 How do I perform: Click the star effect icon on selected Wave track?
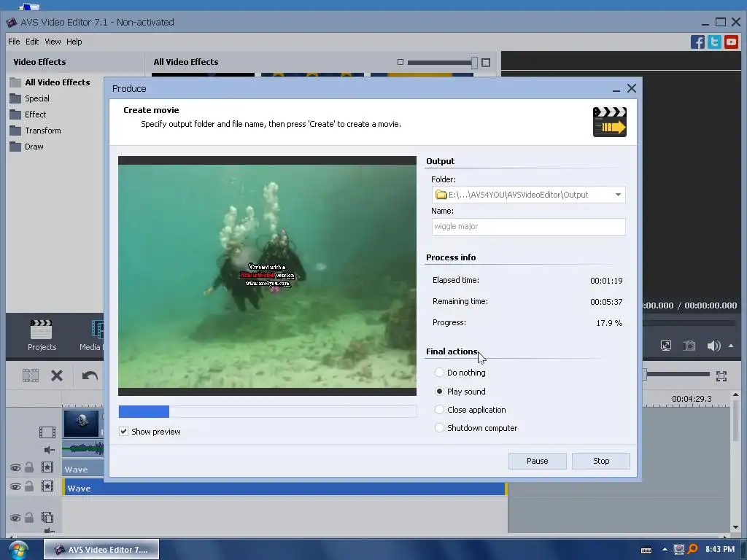(x=47, y=486)
